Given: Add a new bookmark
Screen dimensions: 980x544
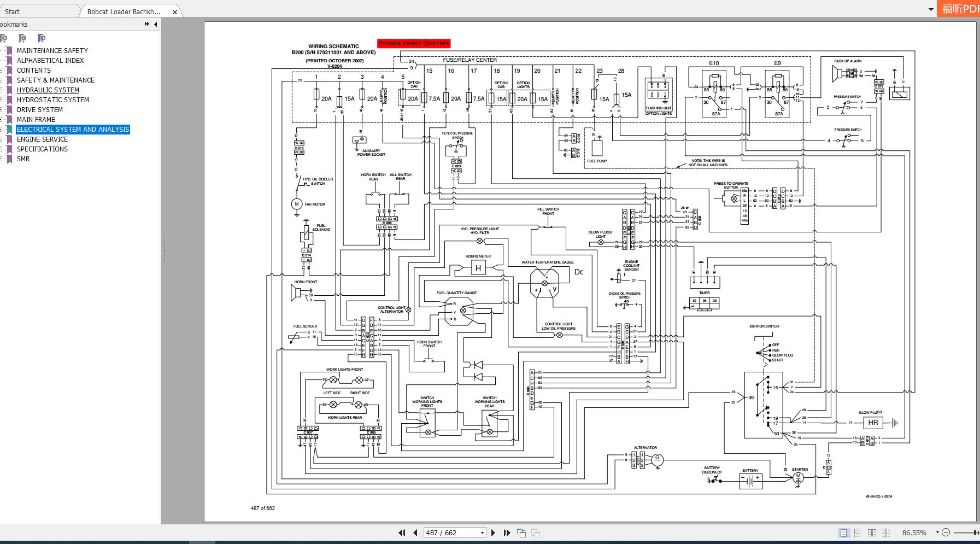Looking at the screenshot, I should pyautogui.click(x=22, y=39).
